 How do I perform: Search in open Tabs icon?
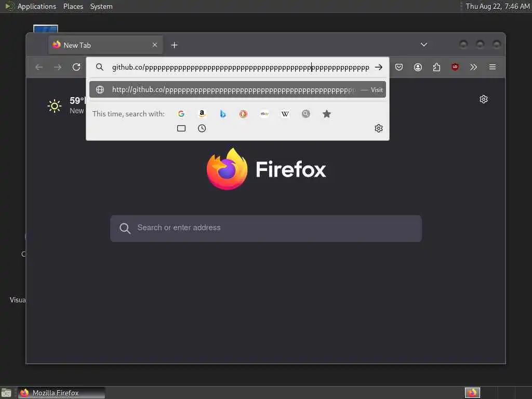tap(181, 128)
